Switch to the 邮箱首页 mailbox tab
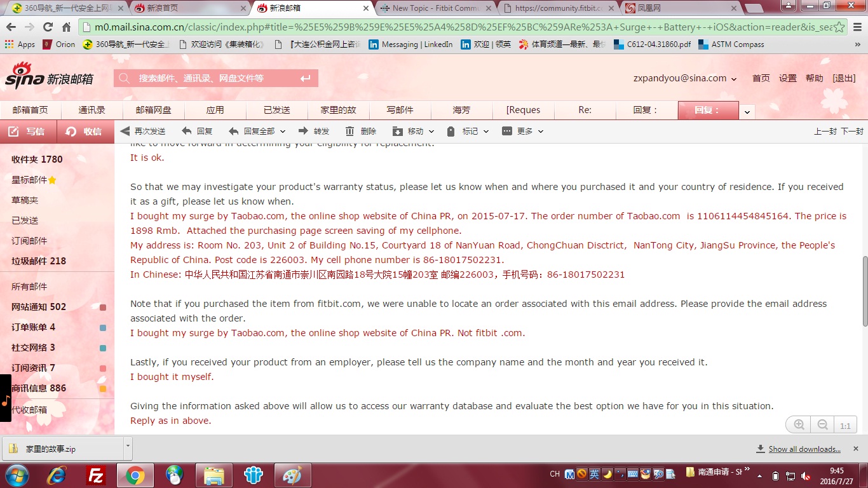This screenshot has height=488, width=868. click(31, 110)
